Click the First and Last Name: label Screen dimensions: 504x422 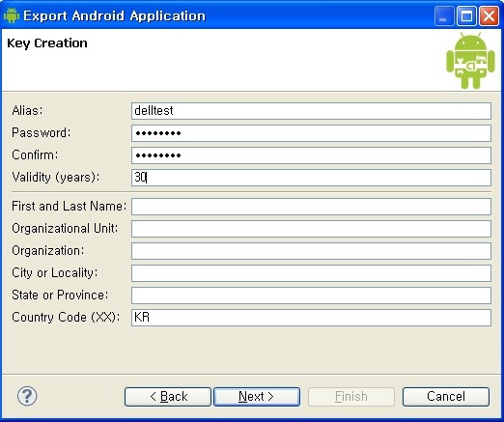click(x=70, y=206)
